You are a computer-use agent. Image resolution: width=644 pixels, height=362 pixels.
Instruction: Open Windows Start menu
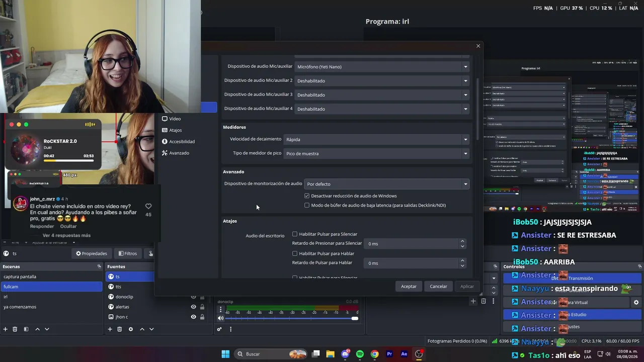(225, 354)
